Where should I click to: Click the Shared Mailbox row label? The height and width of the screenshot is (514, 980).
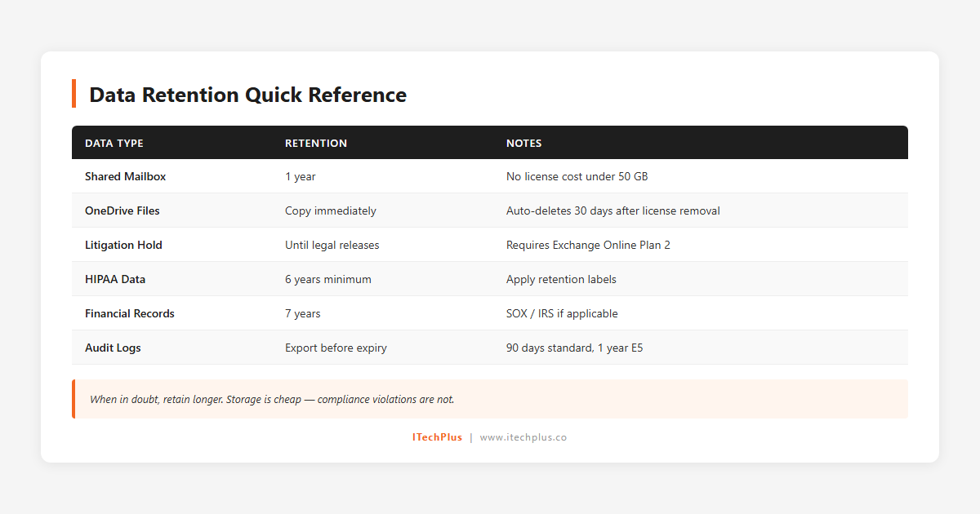(x=125, y=176)
